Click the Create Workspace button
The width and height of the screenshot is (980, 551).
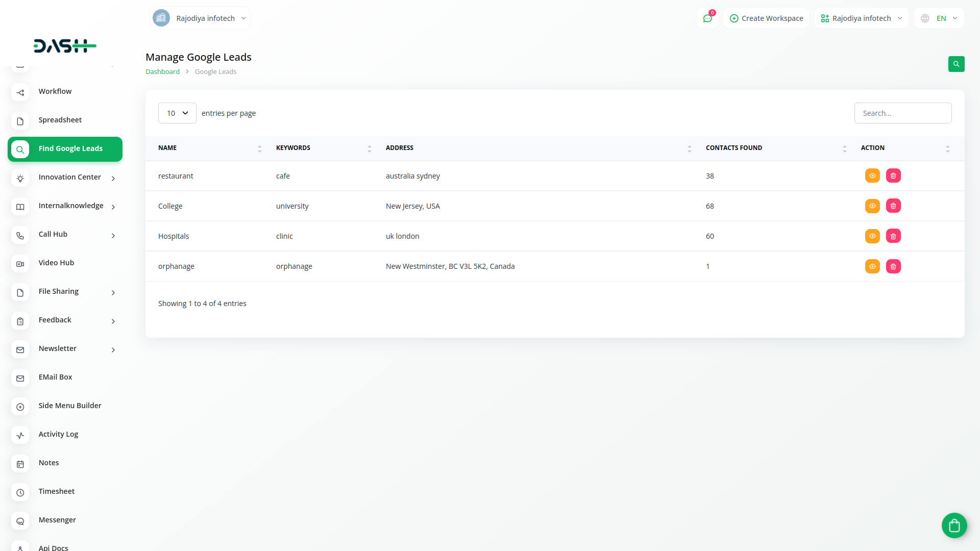tap(766, 18)
